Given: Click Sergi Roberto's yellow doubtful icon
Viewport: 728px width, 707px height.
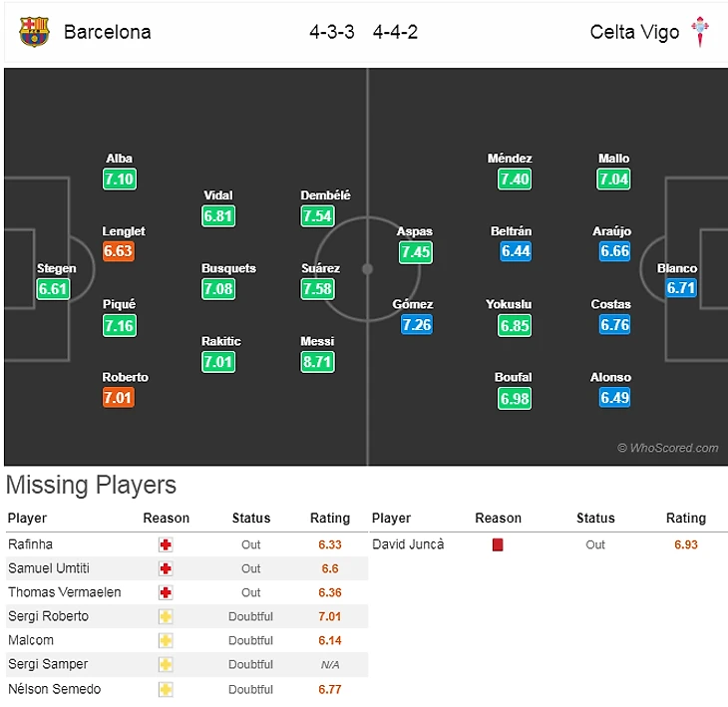Looking at the screenshot, I should [x=166, y=617].
